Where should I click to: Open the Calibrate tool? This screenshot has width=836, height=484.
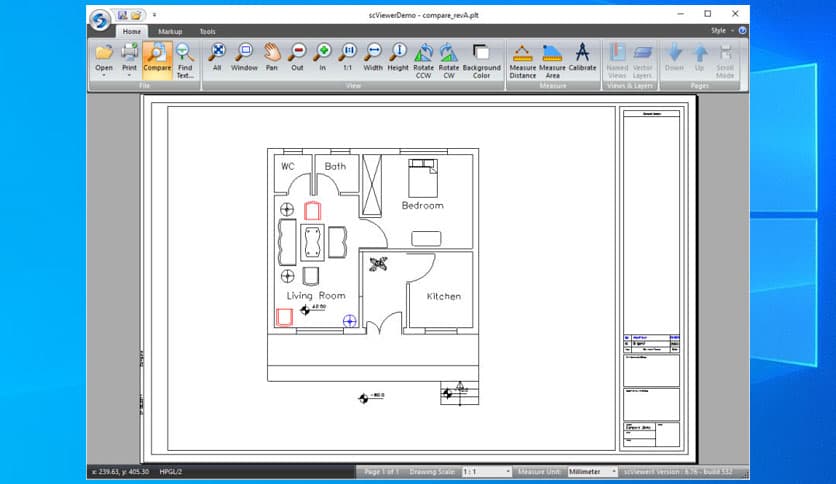582,57
